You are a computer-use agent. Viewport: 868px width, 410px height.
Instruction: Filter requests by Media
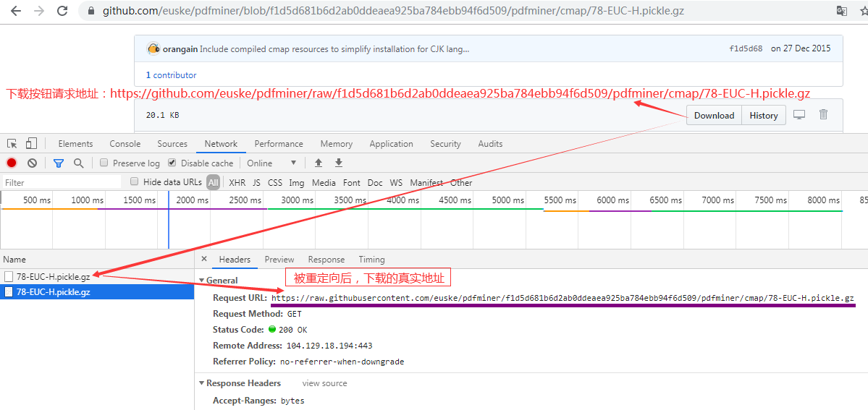(x=324, y=183)
